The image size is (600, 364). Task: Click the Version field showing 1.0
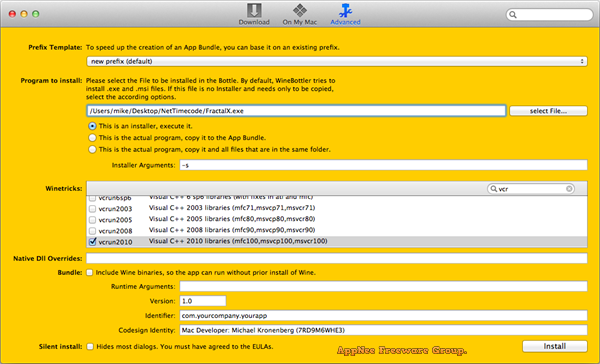[x=203, y=301]
